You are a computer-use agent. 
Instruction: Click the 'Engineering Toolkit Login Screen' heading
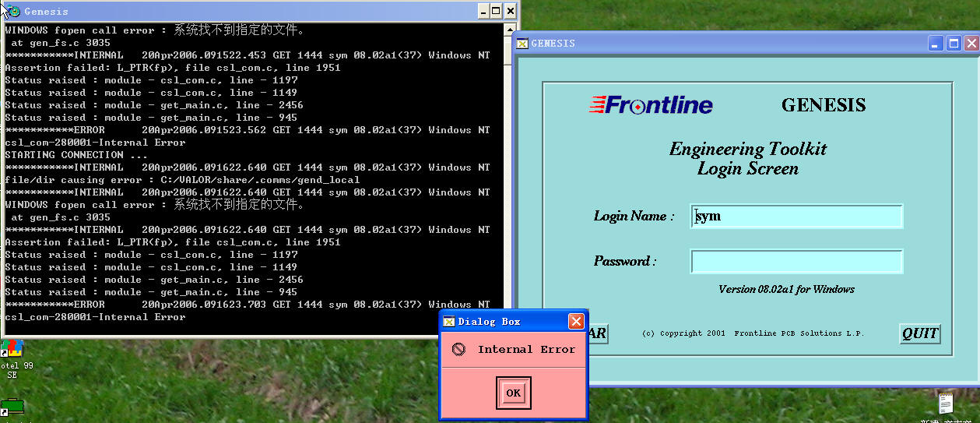748,158
